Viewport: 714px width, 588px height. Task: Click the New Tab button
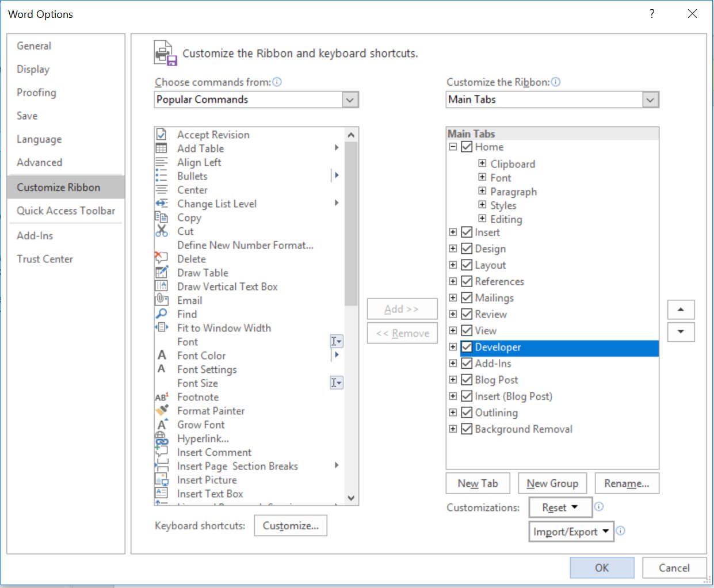(478, 483)
